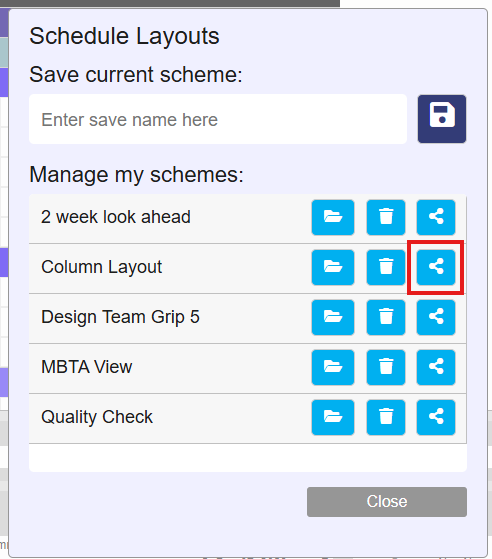Focus the save name input field
This screenshot has width=492, height=559.
coord(218,119)
